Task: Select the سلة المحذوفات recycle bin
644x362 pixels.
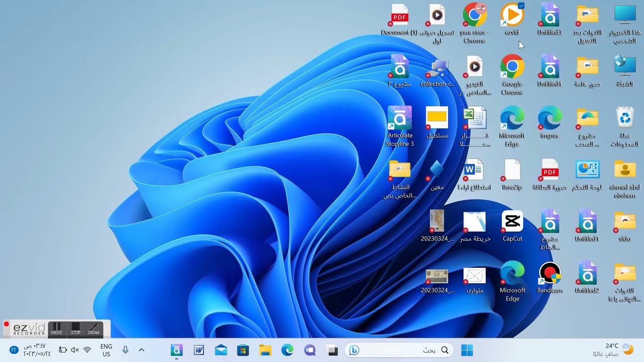Action: [x=625, y=127]
